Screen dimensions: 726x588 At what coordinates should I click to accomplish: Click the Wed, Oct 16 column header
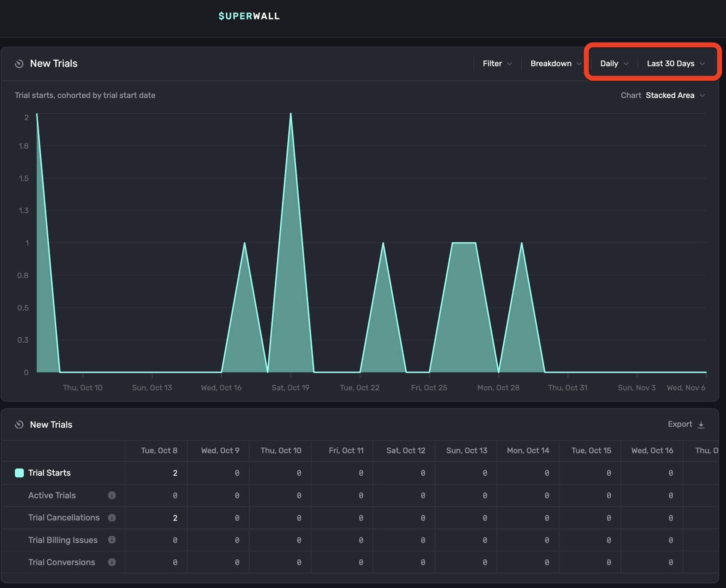pos(652,451)
